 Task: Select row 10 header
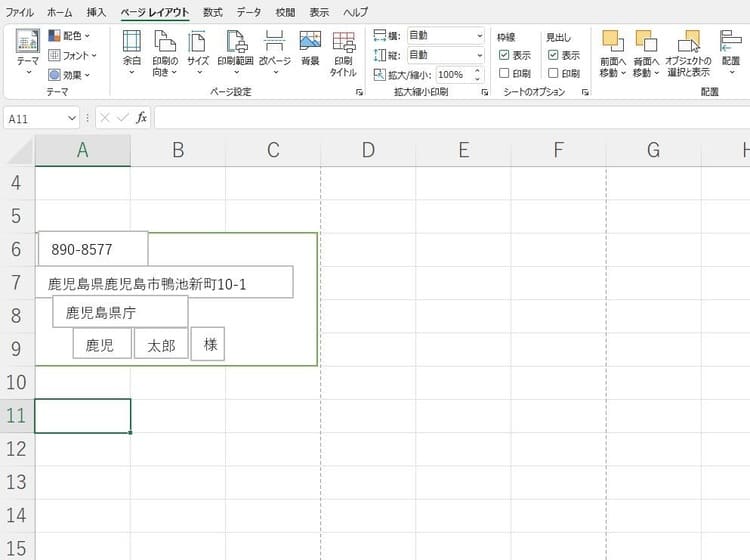coord(17,383)
